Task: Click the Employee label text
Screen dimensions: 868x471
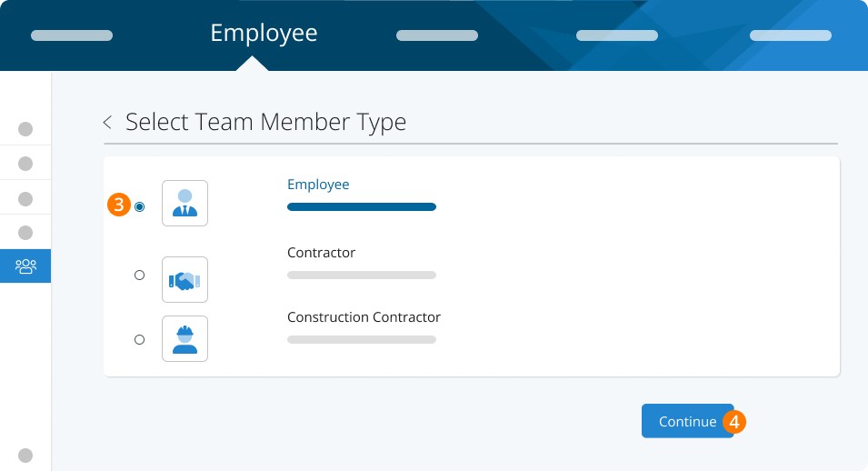Action: (x=318, y=185)
